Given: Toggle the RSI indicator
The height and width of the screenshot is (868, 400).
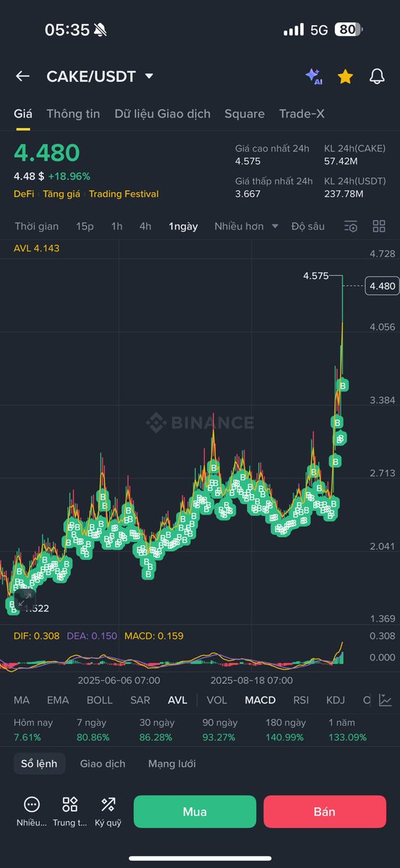Looking at the screenshot, I should pos(301,700).
